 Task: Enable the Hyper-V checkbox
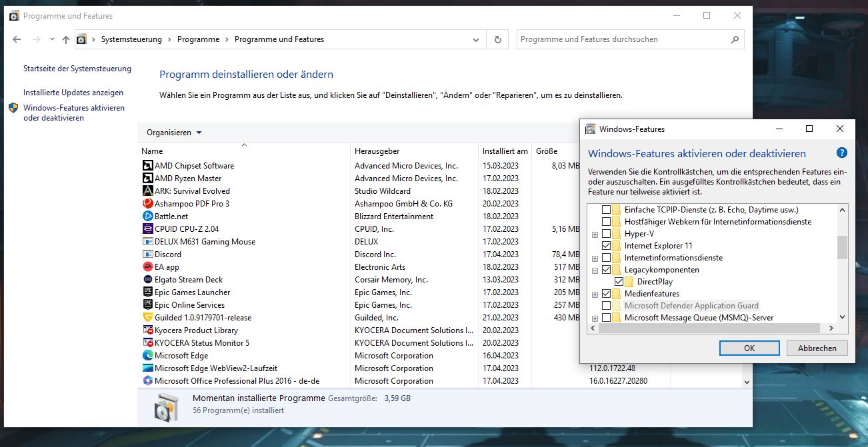606,234
